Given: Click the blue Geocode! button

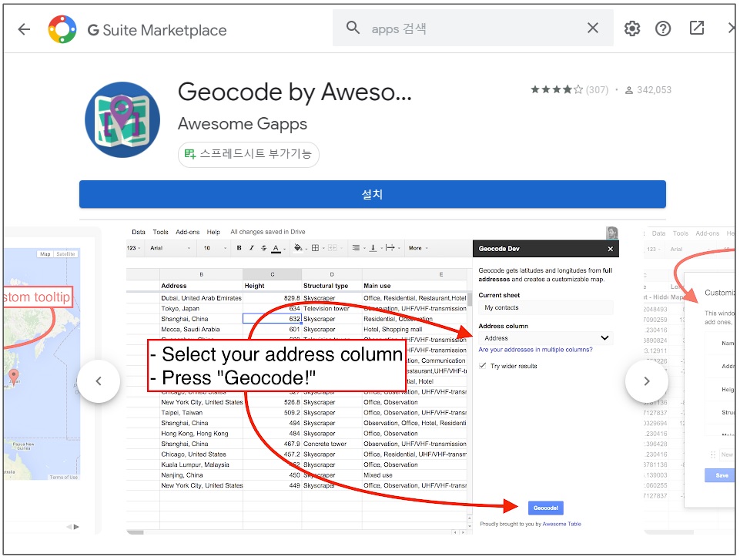Looking at the screenshot, I should click(545, 508).
